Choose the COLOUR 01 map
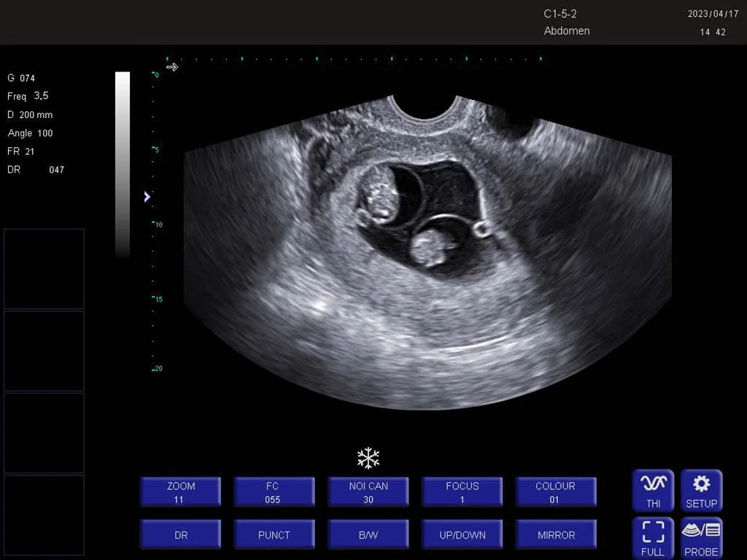The width and height of the screenshot is (747, 560). click(x=556, y=492)
